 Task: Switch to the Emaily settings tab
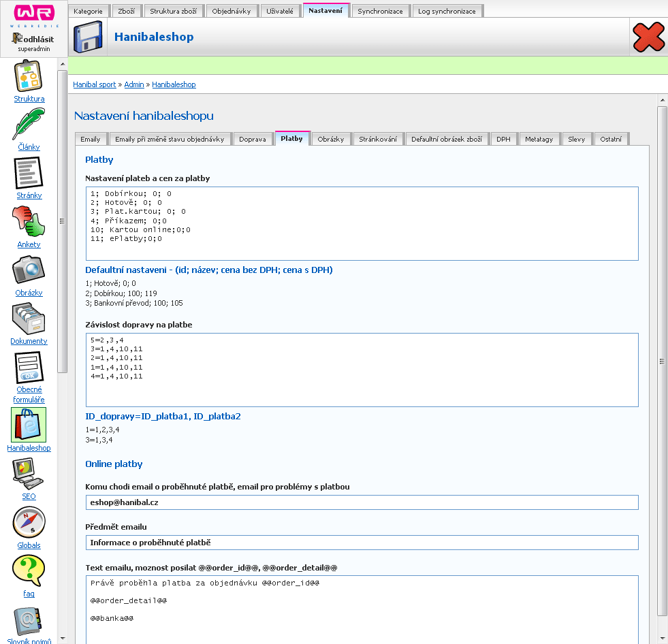[x=91, y=140]
